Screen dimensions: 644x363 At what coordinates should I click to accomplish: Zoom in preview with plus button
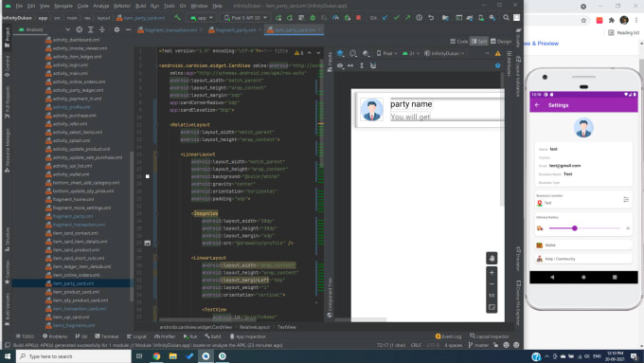click(x=492, y=273)
